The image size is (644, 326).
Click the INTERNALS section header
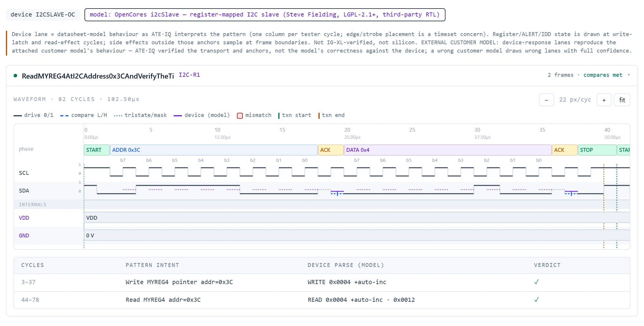(32, 204)
